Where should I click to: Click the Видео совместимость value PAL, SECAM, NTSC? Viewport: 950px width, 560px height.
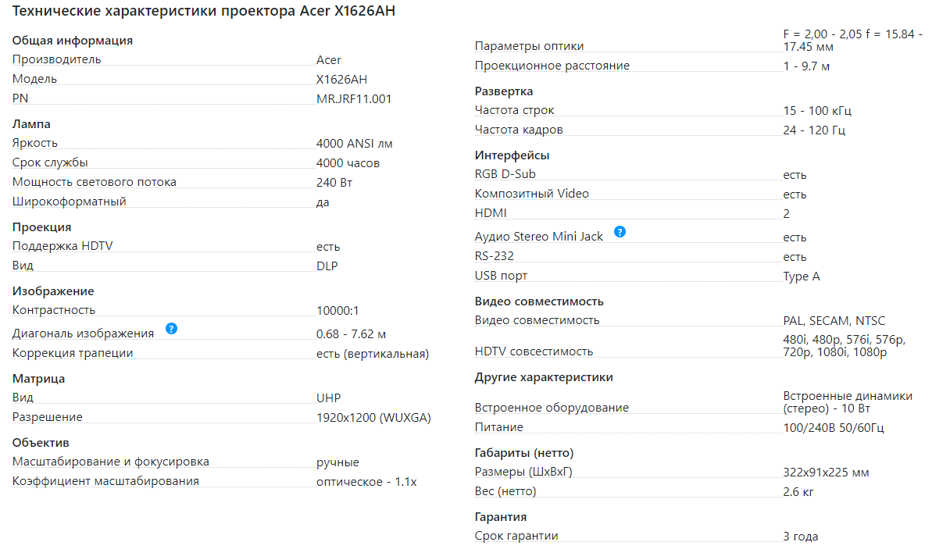click(834, 321)
